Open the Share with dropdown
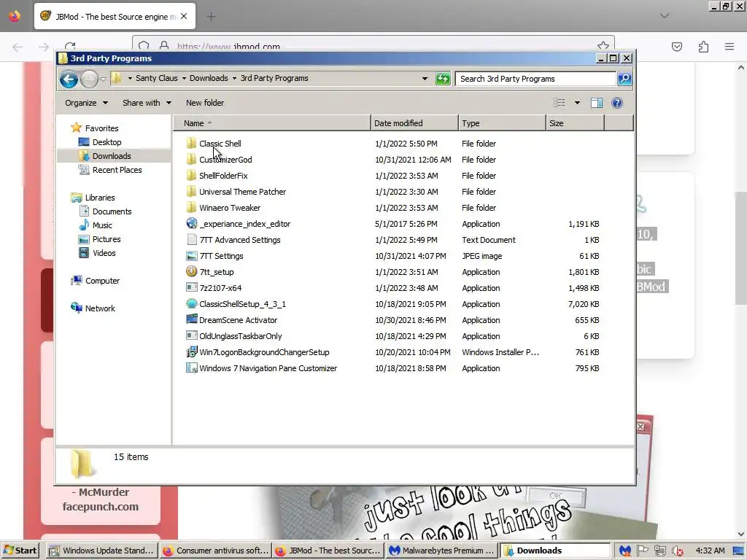This screenshot has width=747, height=560. (x=147, y=103)
